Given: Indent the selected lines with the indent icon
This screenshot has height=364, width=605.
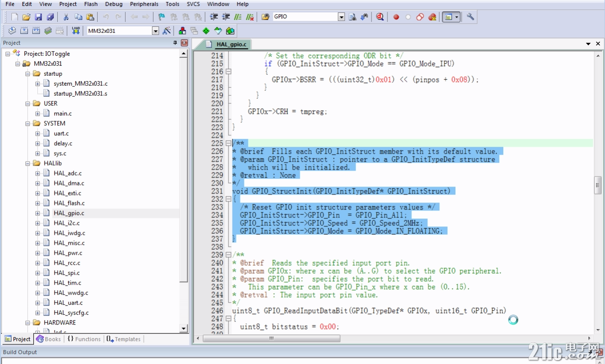Looking at the screenshot, I should tap(214, 17).
